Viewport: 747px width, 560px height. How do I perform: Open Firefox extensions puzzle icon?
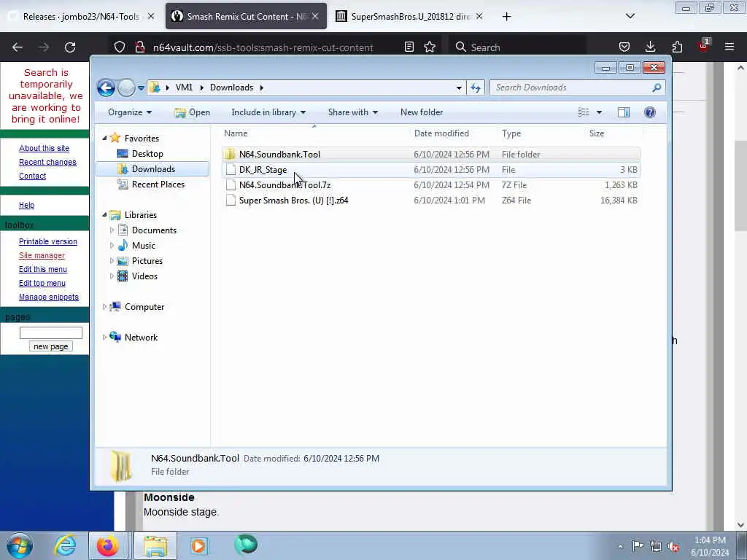coord(677,47)
